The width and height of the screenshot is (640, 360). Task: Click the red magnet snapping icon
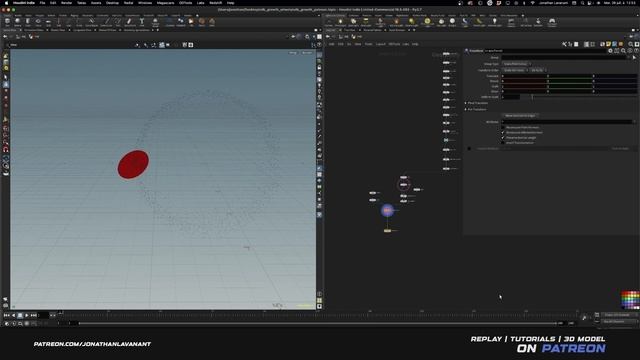tap(6, 150)
